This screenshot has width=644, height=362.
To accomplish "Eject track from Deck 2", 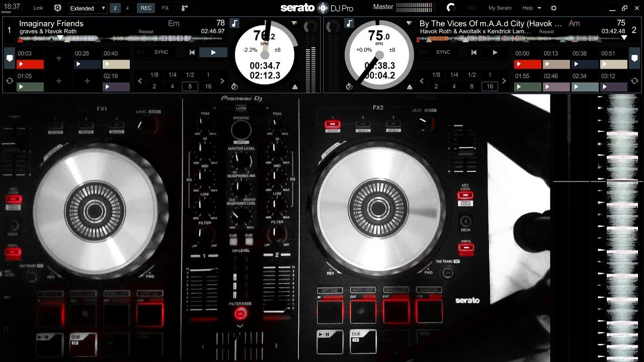I will click(410, 86).
